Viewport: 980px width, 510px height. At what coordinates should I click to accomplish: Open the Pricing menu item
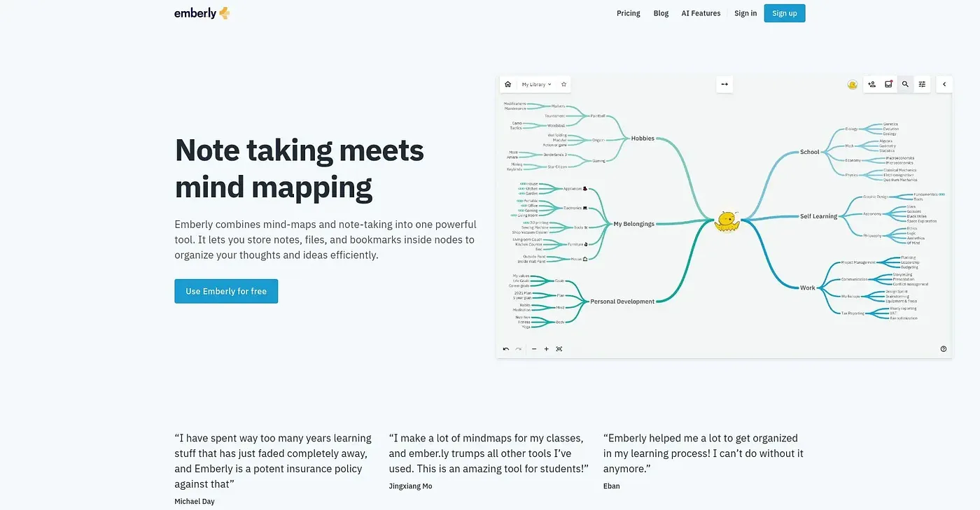[629, 13]
